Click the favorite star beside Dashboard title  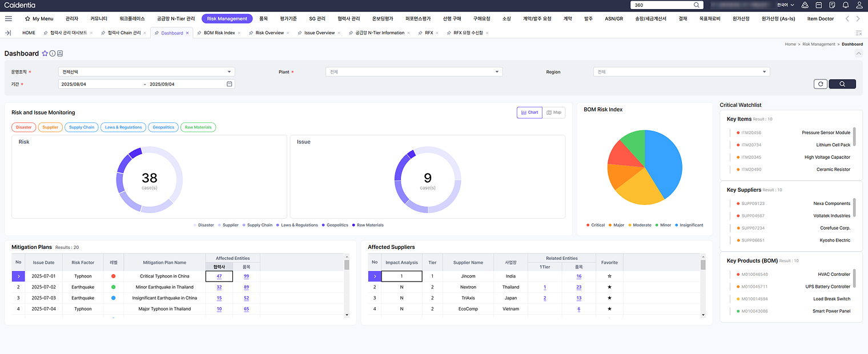[x=45, y=54]
